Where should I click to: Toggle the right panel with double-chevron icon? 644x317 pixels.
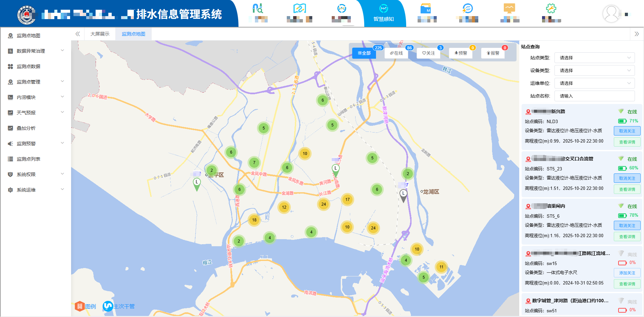tap(637, 34)
